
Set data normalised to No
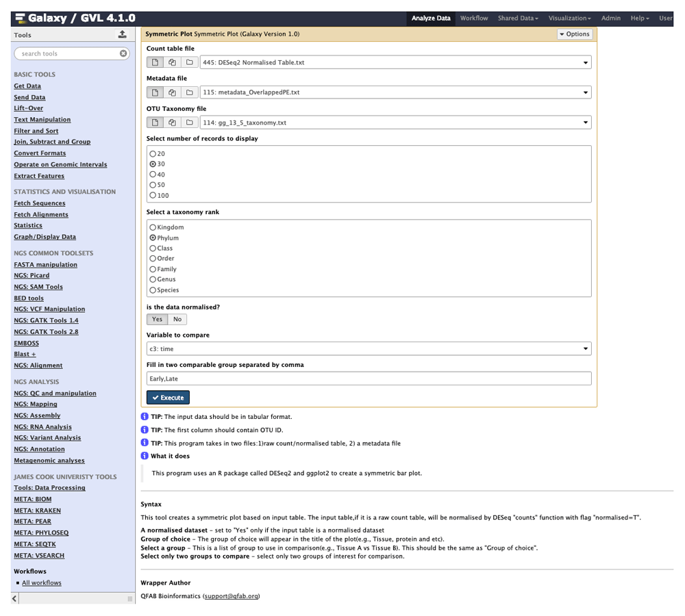pyautogui.click(x=177, y=319)
